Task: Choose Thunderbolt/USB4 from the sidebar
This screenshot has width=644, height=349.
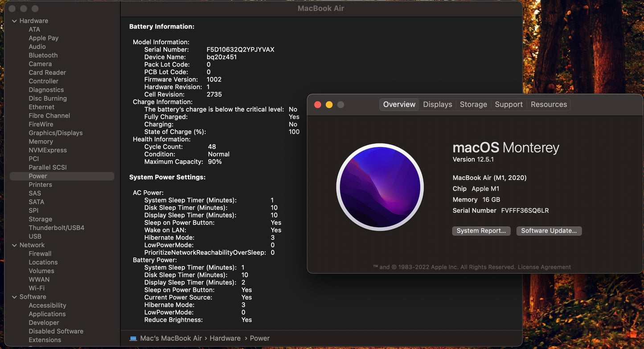Action: 57,228
